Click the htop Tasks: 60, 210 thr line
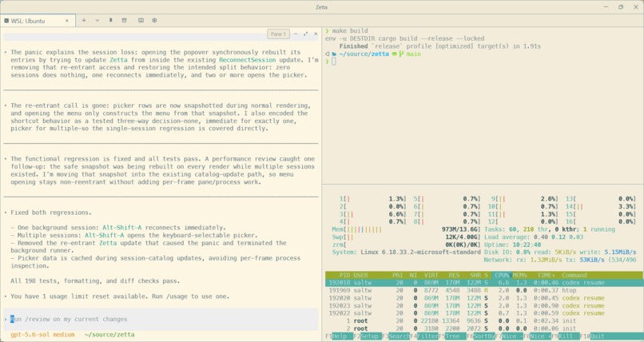This screenshot has width=644, height=342. coord(550,229)
